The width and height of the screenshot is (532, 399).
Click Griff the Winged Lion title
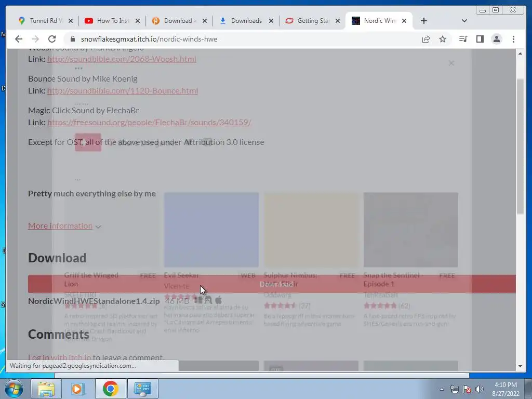[91, 280]
